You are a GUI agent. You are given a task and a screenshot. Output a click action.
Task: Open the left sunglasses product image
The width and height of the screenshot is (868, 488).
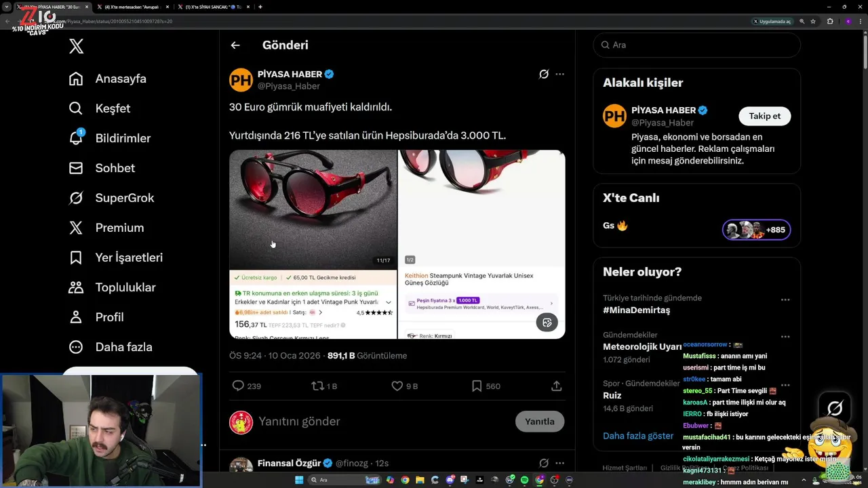(x=313, y=244)
